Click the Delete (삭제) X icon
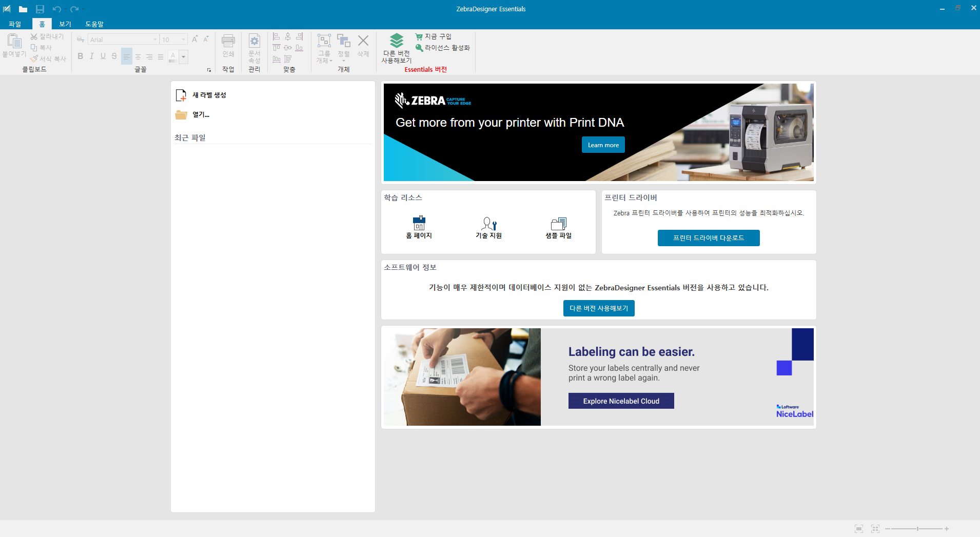The height and width of the screenshot is (537, 980). [363, 41]
